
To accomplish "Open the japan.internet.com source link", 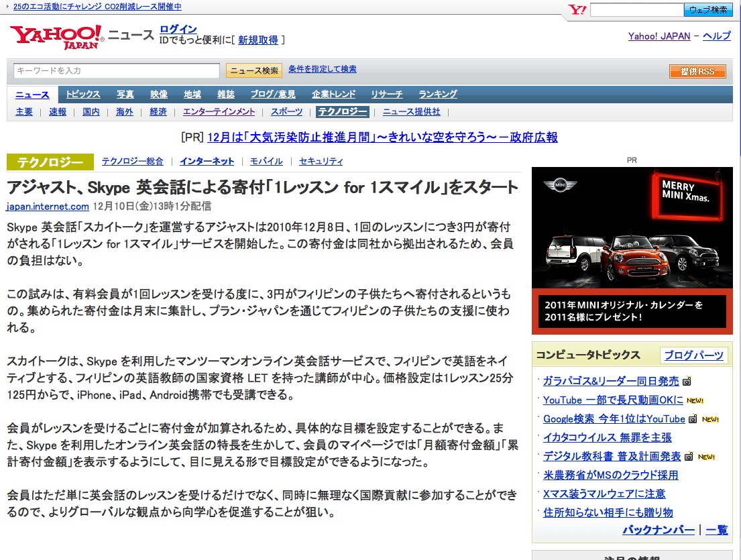I will tap(48, 207).
